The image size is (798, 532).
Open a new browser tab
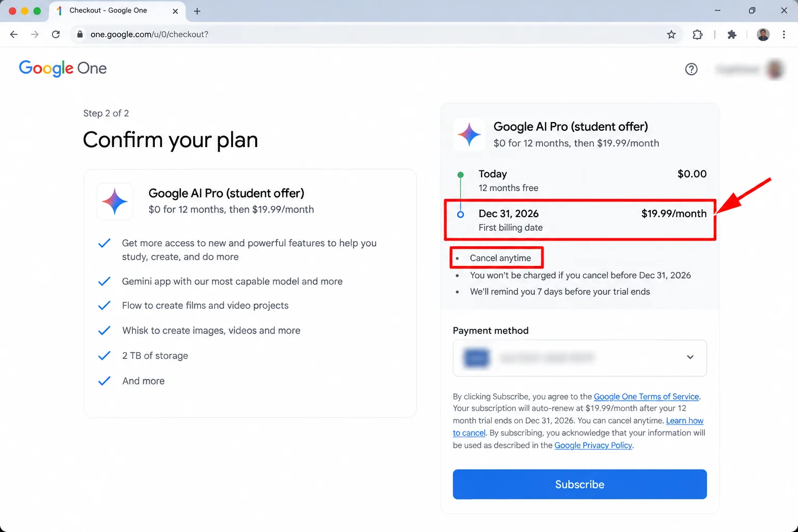(197, 11)
